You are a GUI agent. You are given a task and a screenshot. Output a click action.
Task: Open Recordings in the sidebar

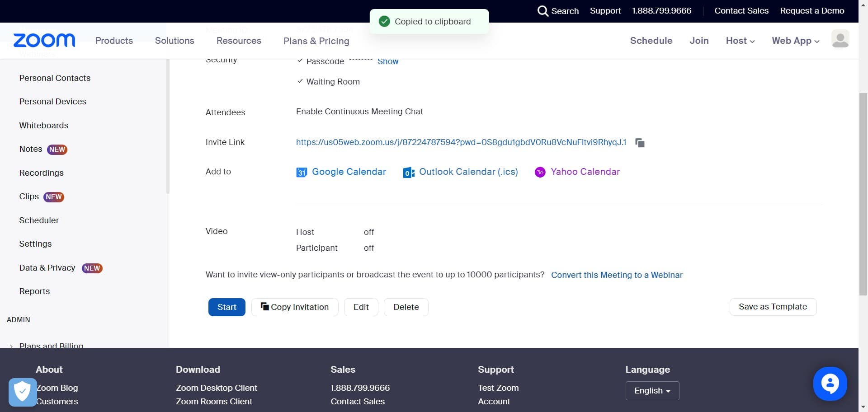(41, 173)
